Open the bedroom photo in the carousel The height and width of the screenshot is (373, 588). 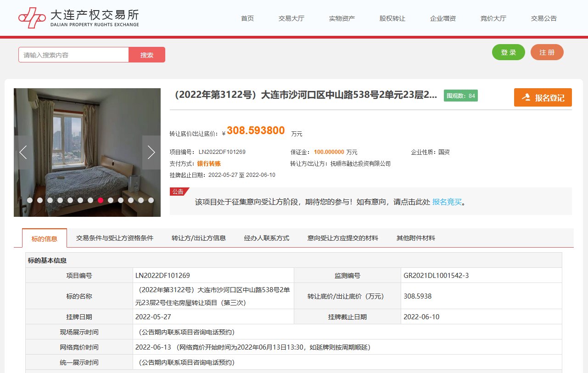pos(87,152)
